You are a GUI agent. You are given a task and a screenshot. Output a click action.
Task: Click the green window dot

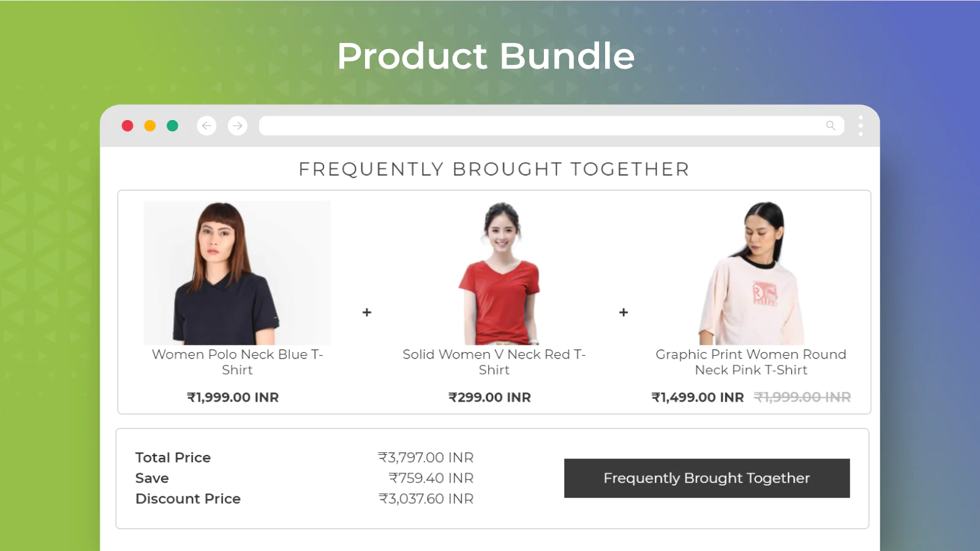(173, 126)
